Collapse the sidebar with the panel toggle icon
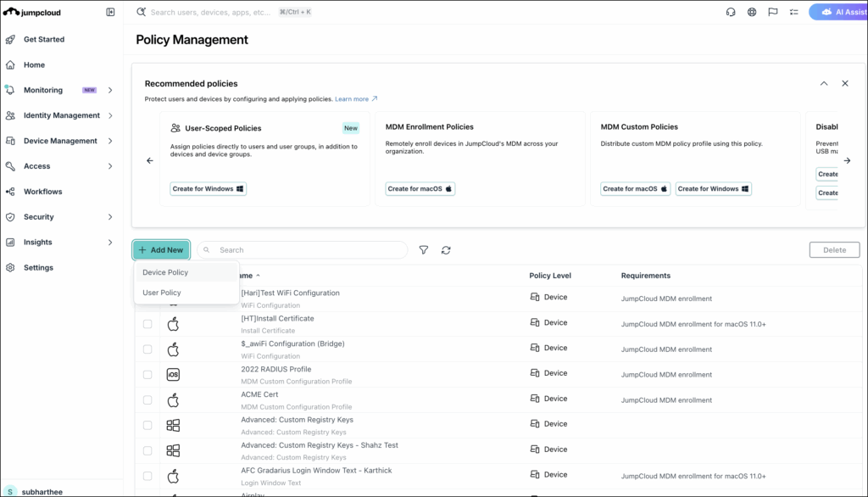Image resolution: width=868 pixels, height=497 pixels. pos(110,12)
